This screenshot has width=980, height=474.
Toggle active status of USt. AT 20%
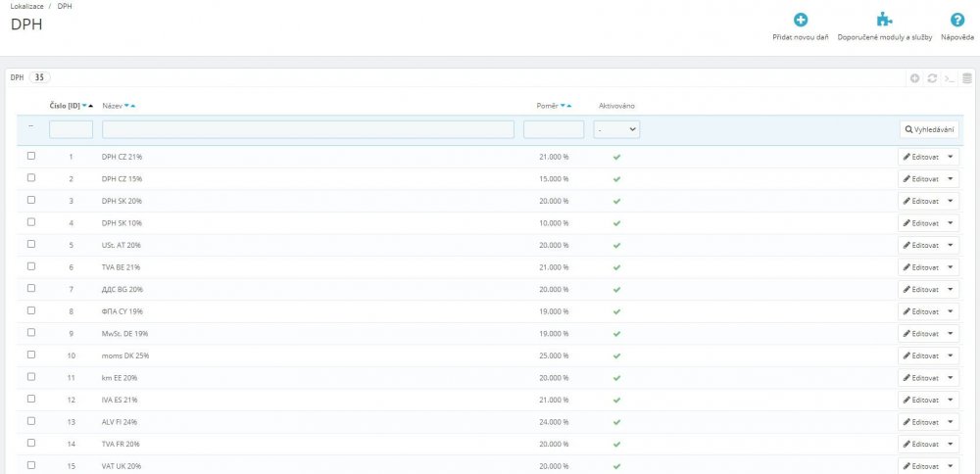click(x=616, y=246)
